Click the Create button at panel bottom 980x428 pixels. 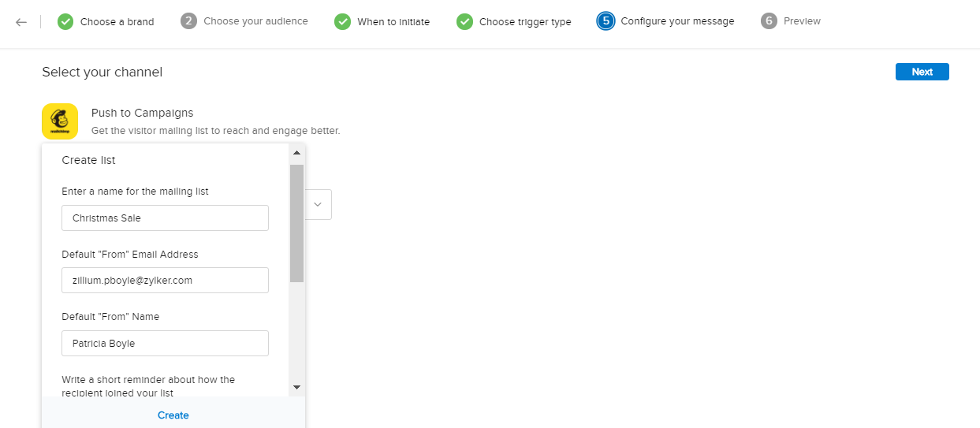point(173,415)
